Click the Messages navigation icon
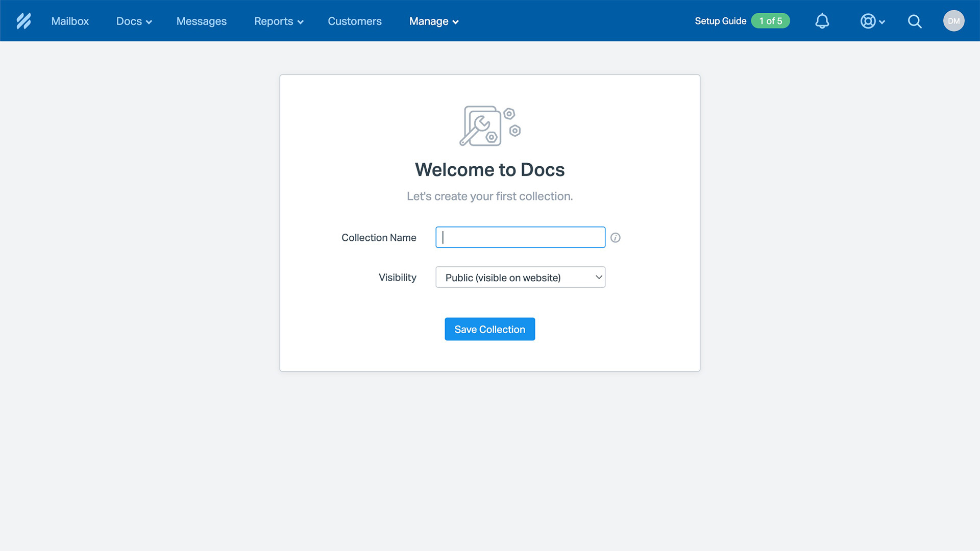Image resolution: width=980 pixels, height=551 pixels. click(201, 21)
